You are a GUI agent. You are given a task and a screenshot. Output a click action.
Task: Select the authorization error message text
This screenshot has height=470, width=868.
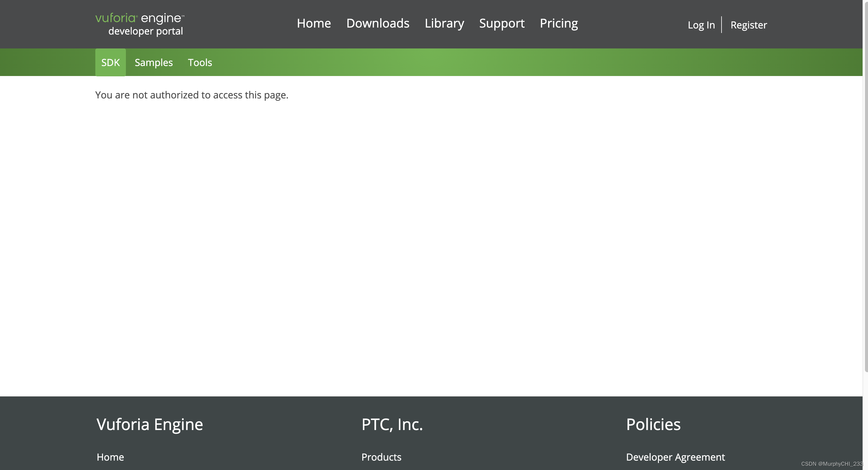click(x=191, y=95)
